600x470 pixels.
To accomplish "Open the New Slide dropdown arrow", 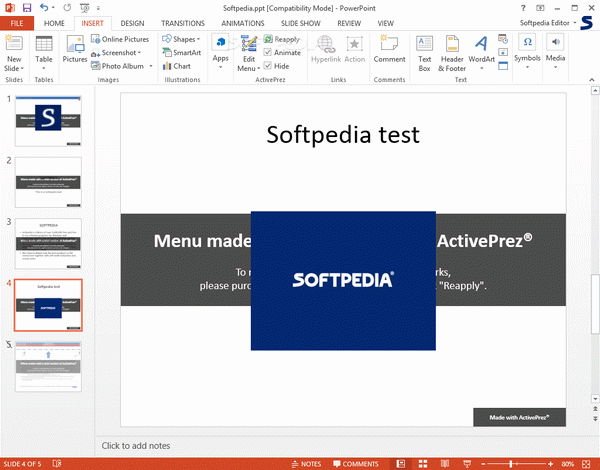I will pos(22,69).
